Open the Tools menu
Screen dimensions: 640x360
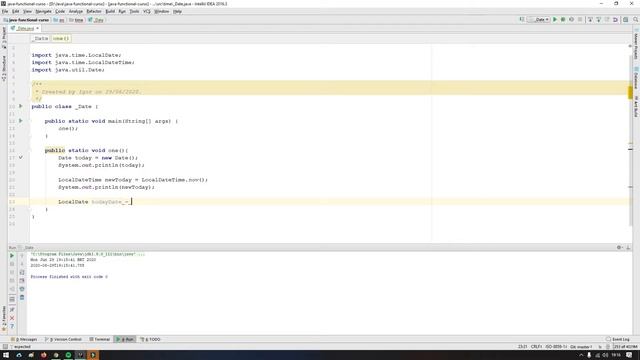[134, 11]
